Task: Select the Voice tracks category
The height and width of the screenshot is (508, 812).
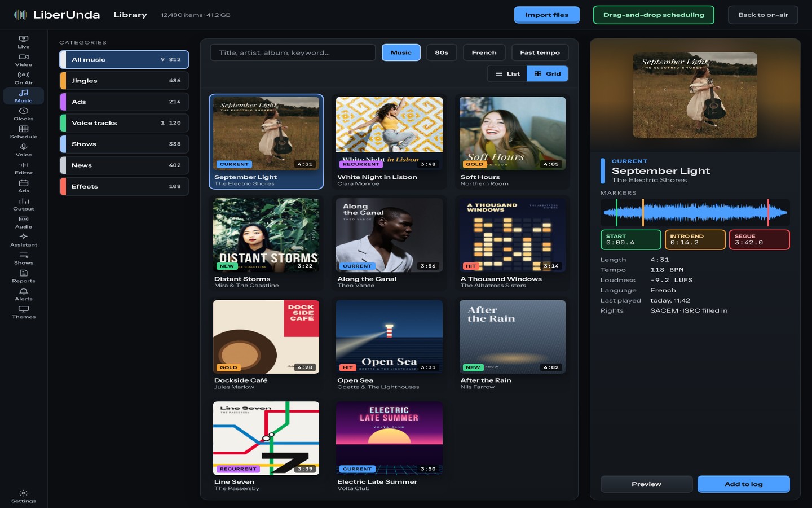Action: point(124,123)
